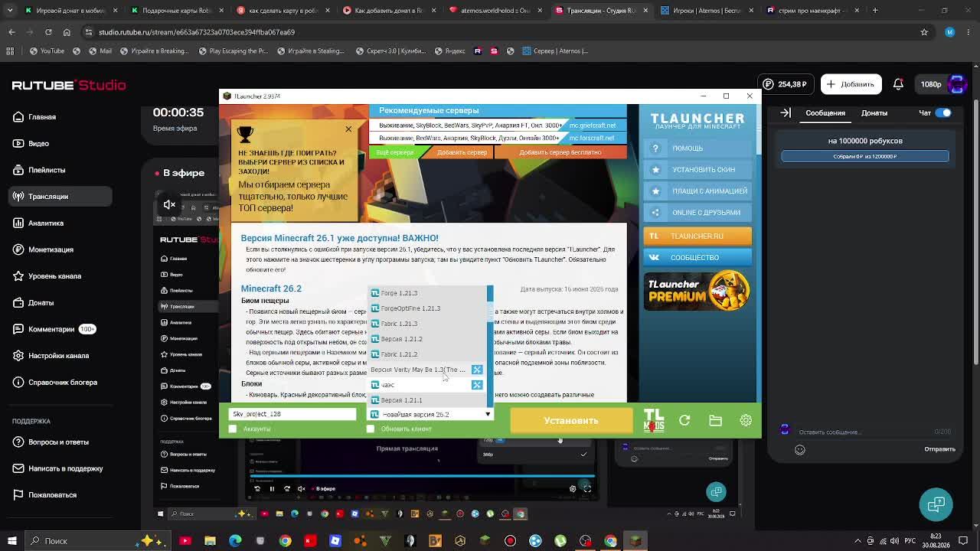Check the Аккаунты checkbox in TLauncher
The height and width of the screenshot is (551, 980).
tap(233, 429)
